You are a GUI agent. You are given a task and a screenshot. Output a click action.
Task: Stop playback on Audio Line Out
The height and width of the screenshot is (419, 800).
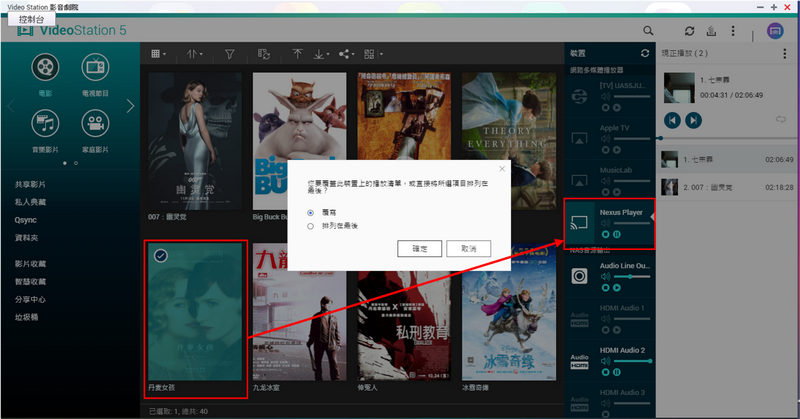(606, 288)
